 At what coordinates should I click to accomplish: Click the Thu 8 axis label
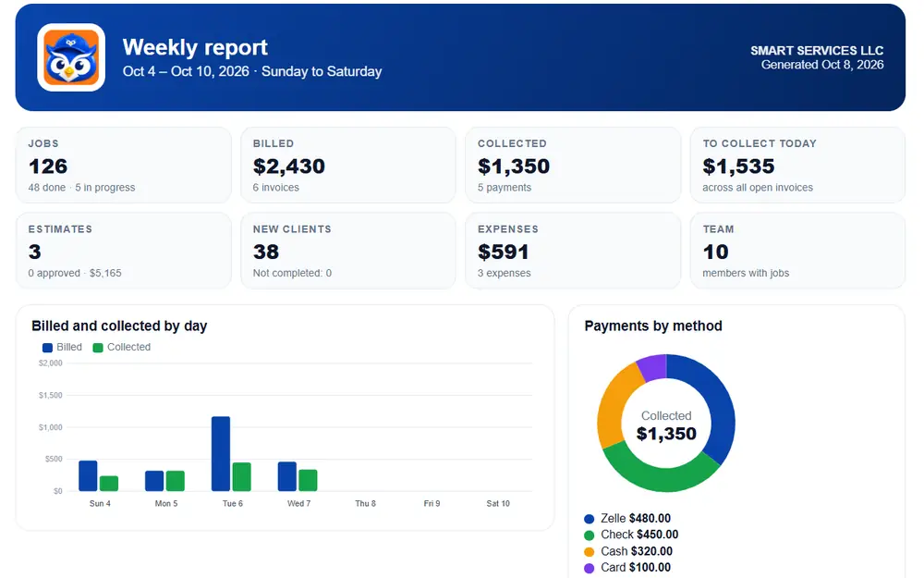tap(365, 504)
